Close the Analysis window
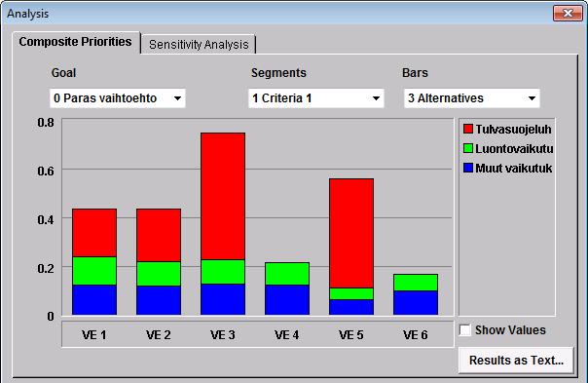Viewport: 588px width, 383px height. [x=568, y=14]
